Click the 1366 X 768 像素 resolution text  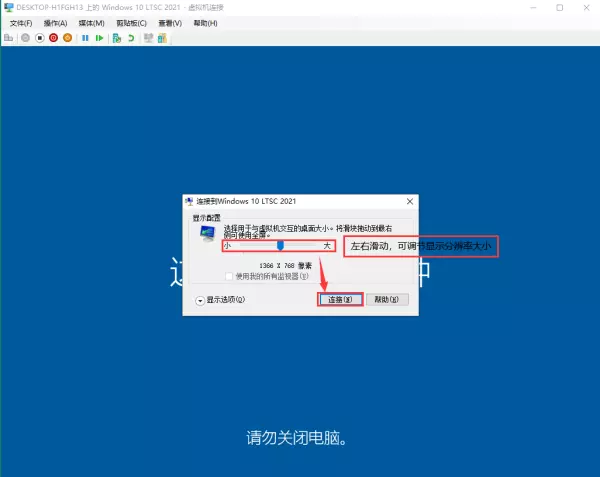285,265
